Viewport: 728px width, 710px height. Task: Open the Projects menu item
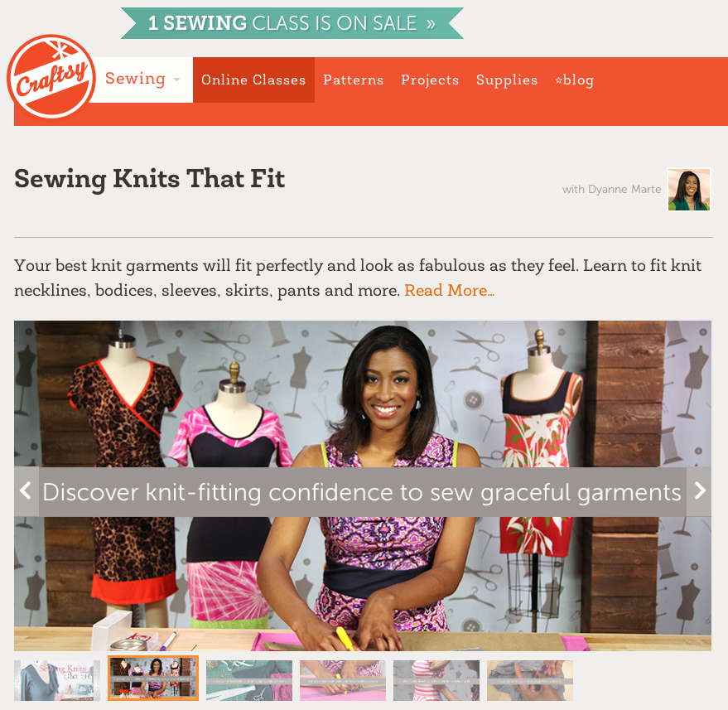tap(430, 80)
